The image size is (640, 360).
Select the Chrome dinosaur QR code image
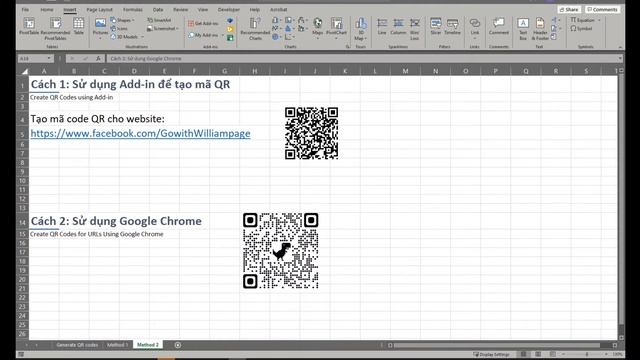280,251
